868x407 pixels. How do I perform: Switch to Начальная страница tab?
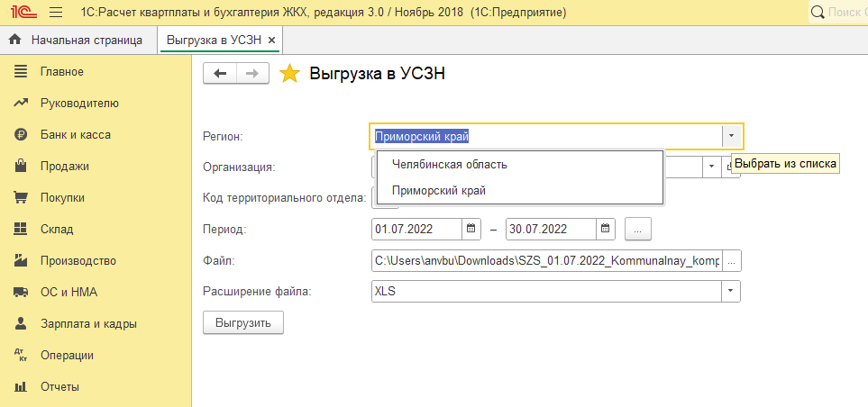(x=77, y=40)
